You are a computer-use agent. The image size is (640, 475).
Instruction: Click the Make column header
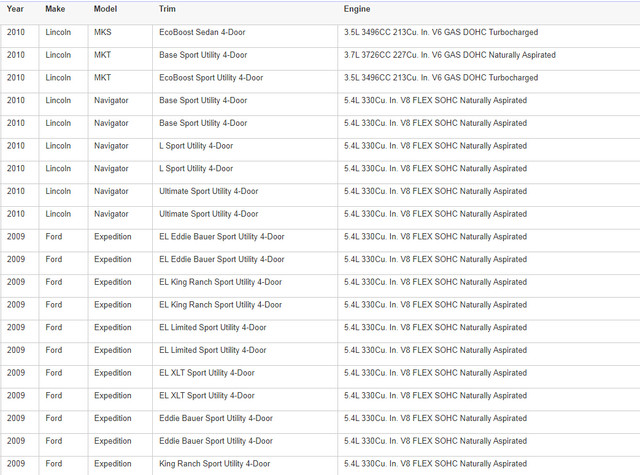click(x=55, y=9)
